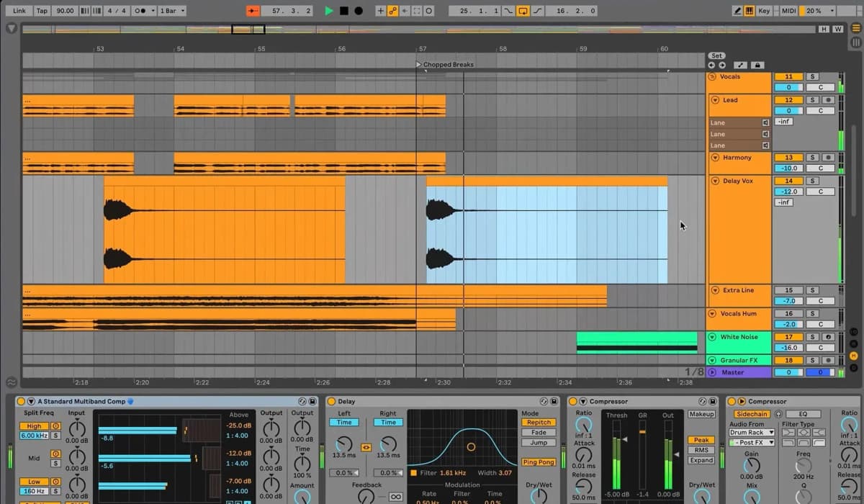864x504 pixels.
Task: Click the W overview width button
Action: click(837, 29)
